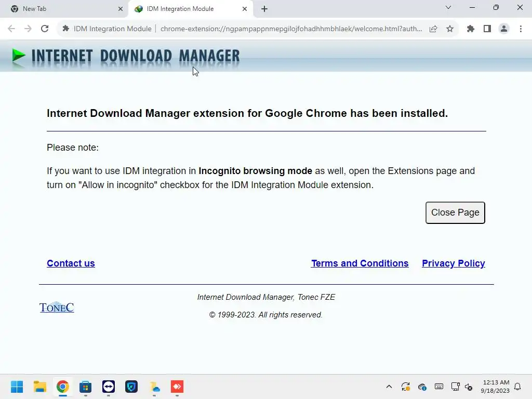Open the red AnyDesk taskbar icon
The width and height of the screenshot is (532, 399).
click(177, 387)
